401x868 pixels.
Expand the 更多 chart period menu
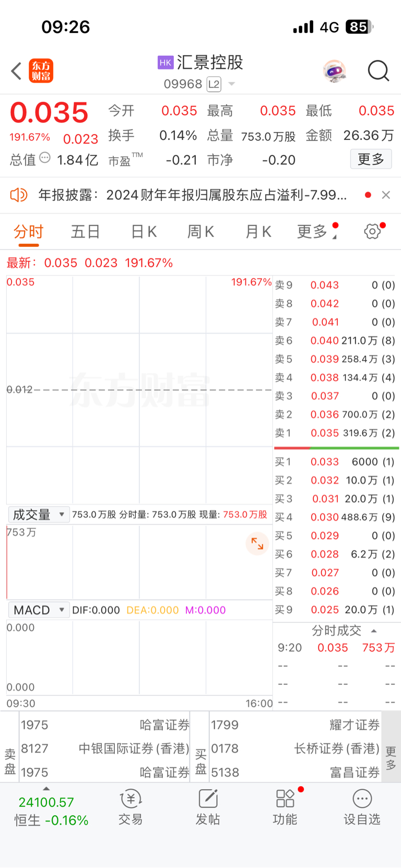(317, 231)
